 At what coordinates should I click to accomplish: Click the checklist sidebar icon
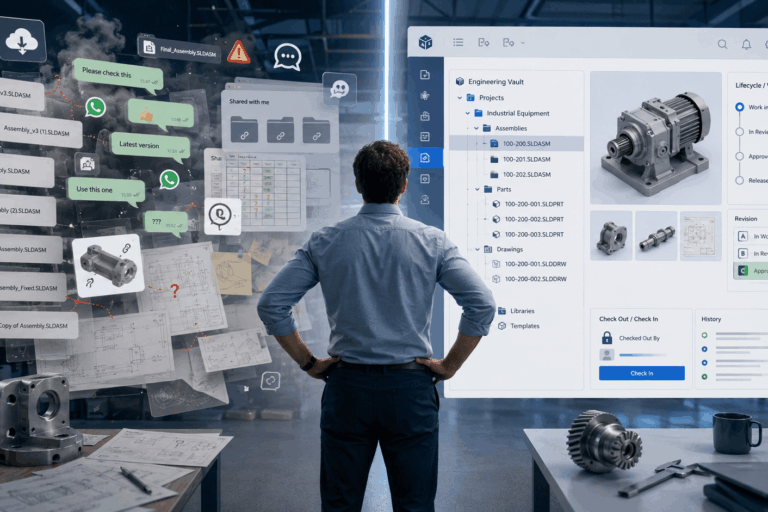click(x=425, y=137)
